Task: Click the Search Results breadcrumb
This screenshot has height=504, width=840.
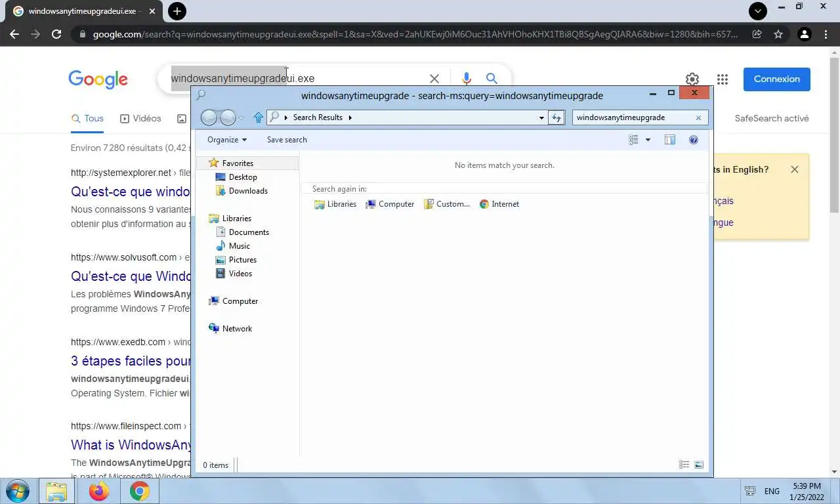Action: coord(318,117)
